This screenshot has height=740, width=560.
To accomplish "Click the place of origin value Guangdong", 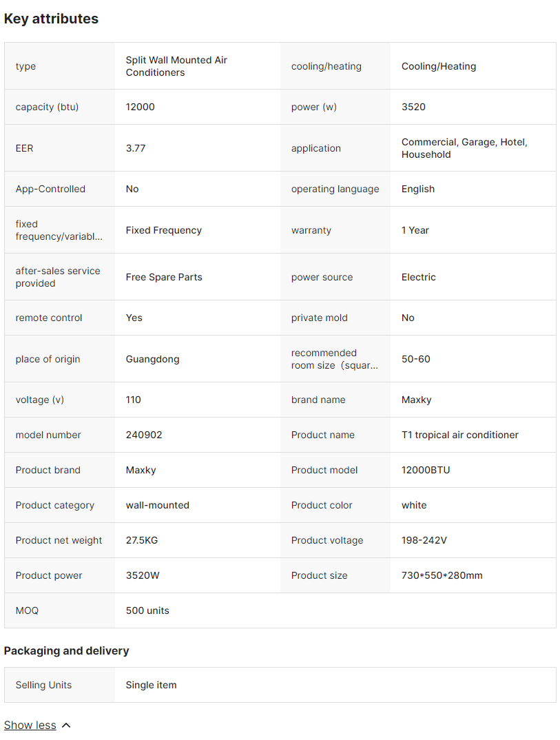I will tap(152, 359).
